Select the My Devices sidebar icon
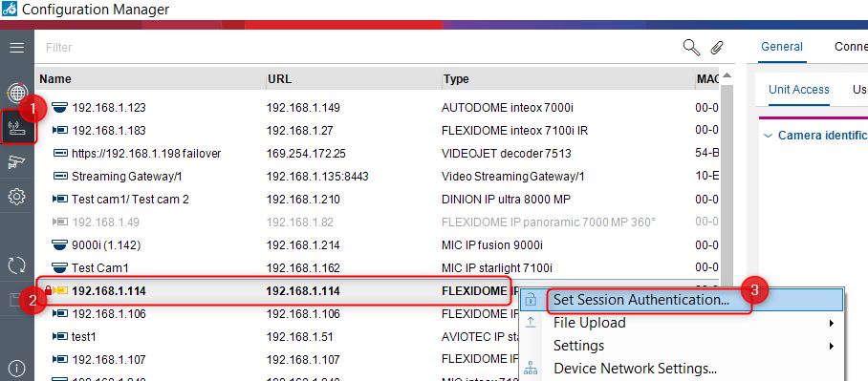Image resolution: width=868 pixels, height=381 pixels. 16,128
